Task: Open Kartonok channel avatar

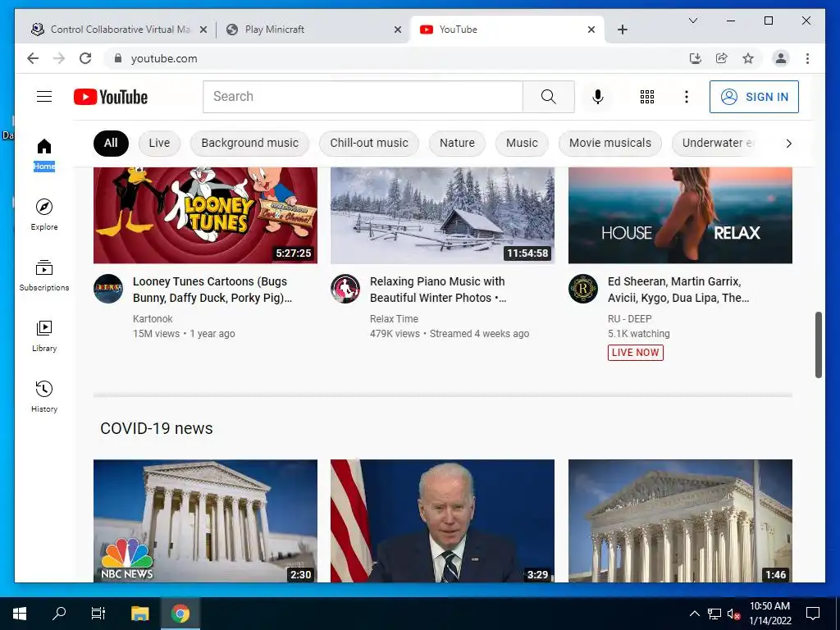Action: (x=108, y=289)
